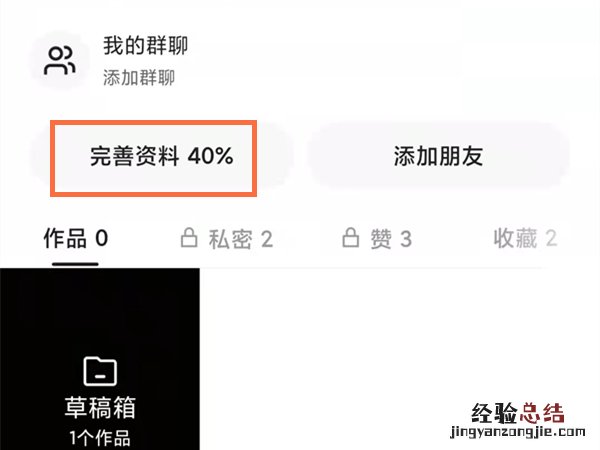Click the active tab underline below 作品
The width and height of the screenshot is (600, 450).
point(75,264)
